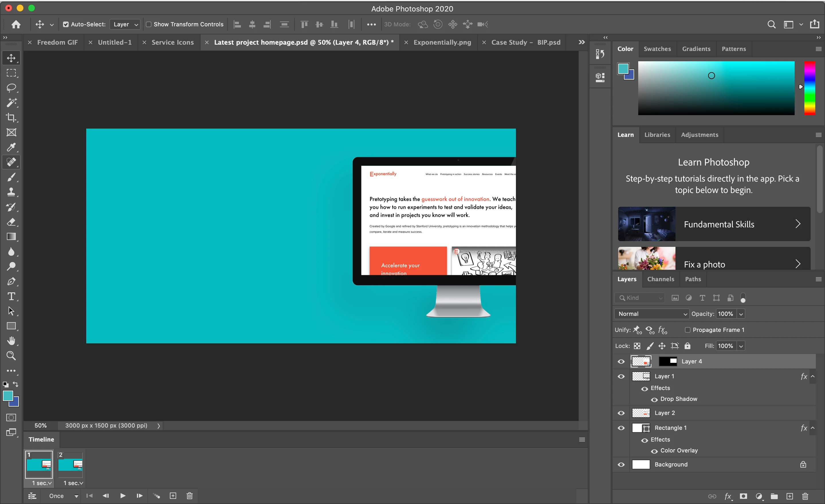The width and height of the screenshot is (825, 504).
Task: Click the add layer mask icon
Action: point(743,496)
